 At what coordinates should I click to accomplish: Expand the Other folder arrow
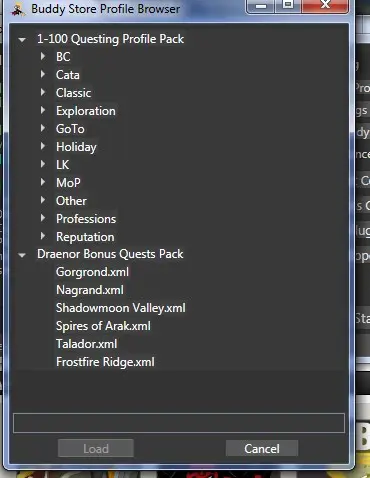pos(43,200)
